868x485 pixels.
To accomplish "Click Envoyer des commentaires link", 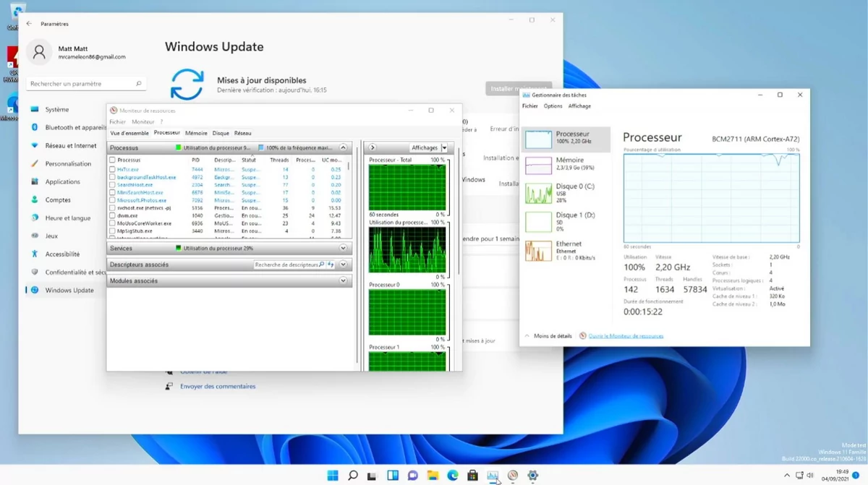I will point(218,387).
